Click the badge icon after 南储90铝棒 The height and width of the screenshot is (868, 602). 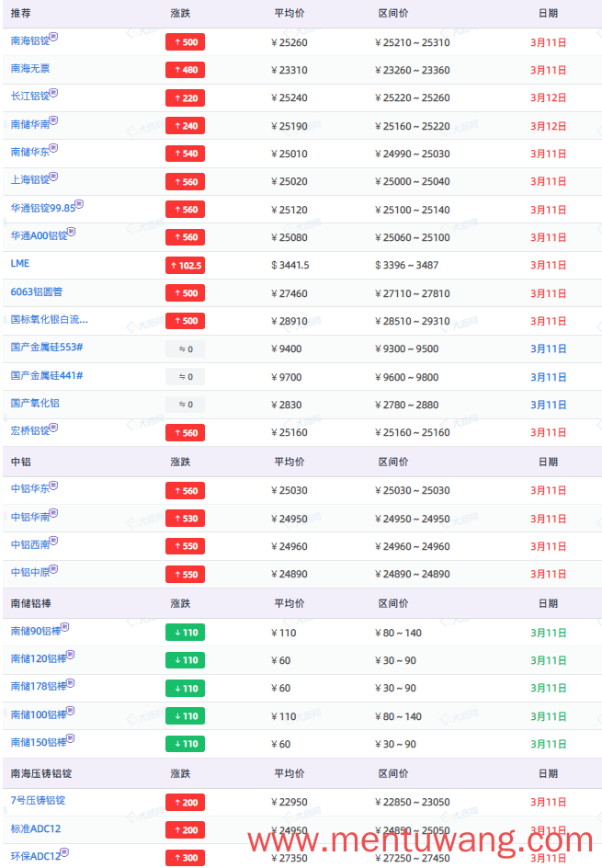pyautogui.click(x=65, y=627)
